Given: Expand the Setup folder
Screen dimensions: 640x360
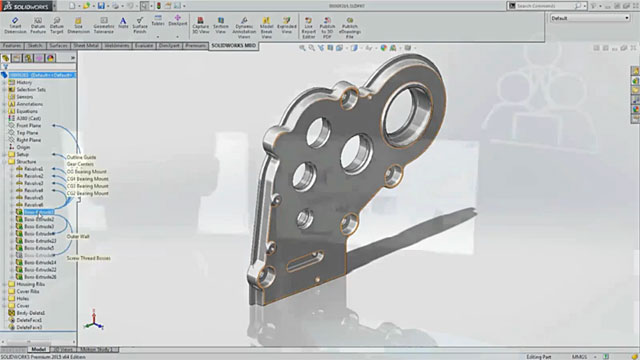Looking at the screenshot, I should click(x=4, y=154).
